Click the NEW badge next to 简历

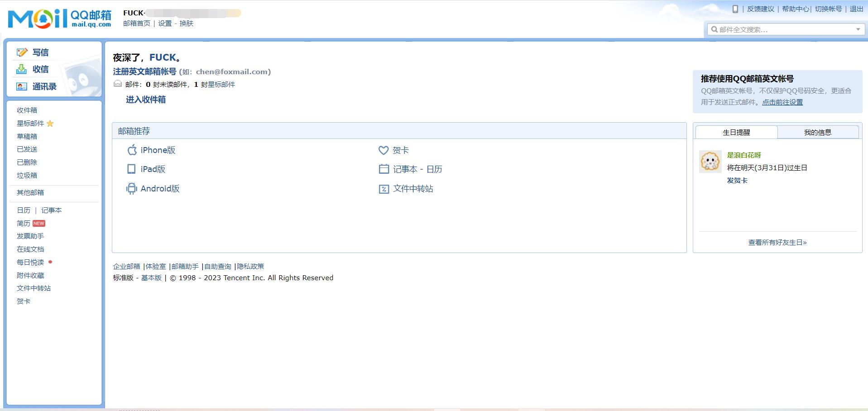[39, 223]
